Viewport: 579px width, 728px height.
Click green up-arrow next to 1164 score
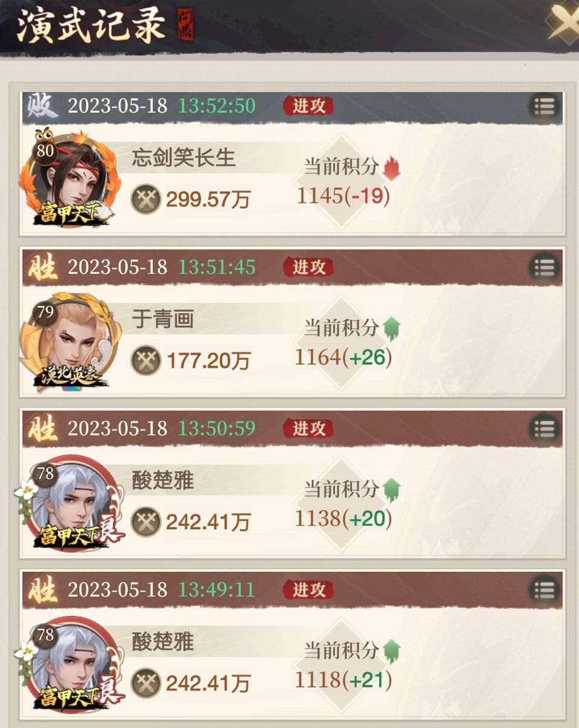[392, 329]
